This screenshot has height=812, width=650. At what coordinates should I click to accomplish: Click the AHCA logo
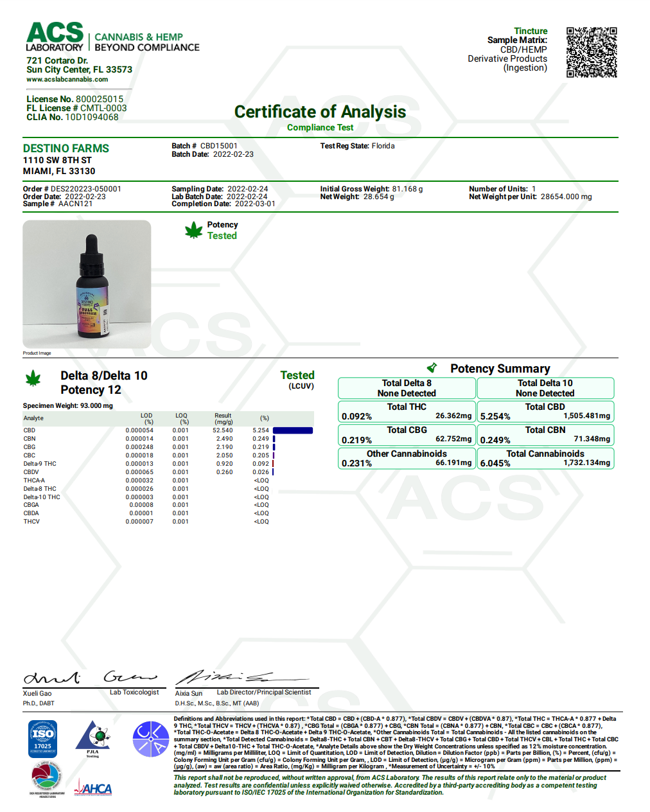(x=94, y=788)
